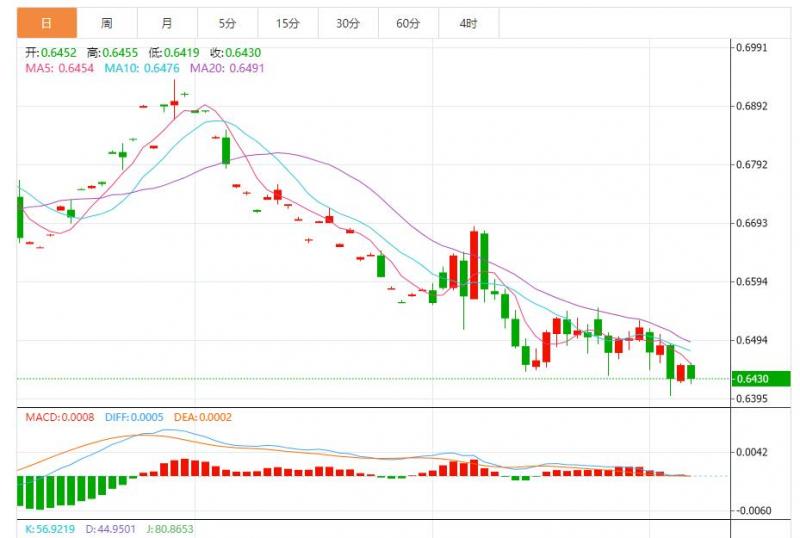Screen dimensions: 800x538
Task: Click the 开:0.6452 open price text
Action: pos(51,53)
